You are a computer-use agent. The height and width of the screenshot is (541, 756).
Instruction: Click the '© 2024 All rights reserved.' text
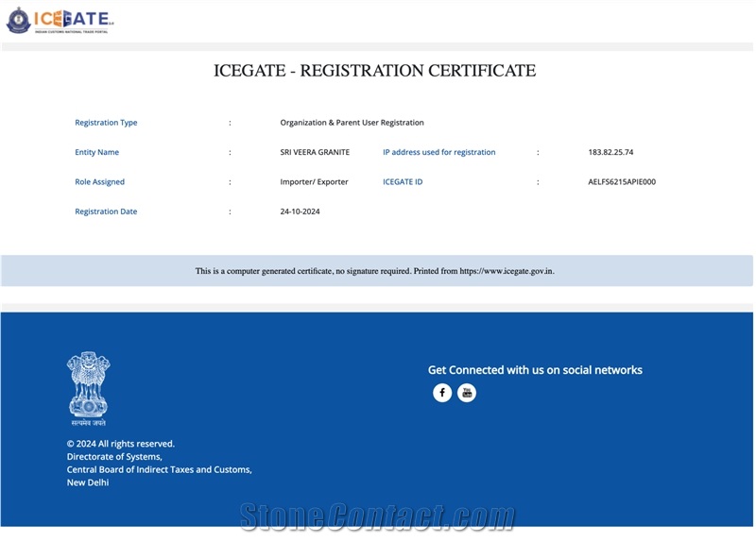point(121,444)
